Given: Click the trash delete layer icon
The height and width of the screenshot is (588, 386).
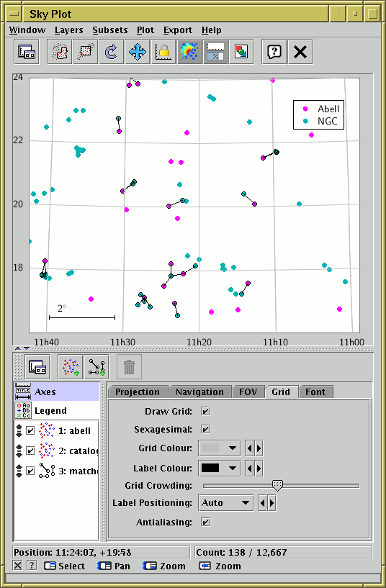Looking at the screenshot, I should click(129, 367).
